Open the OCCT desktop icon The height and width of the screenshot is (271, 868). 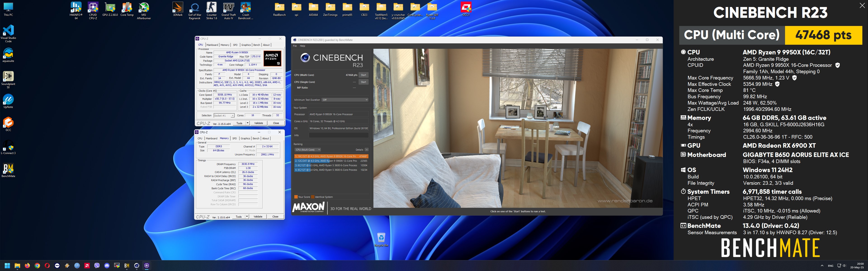pyautogui.click(x=466, y=9)
